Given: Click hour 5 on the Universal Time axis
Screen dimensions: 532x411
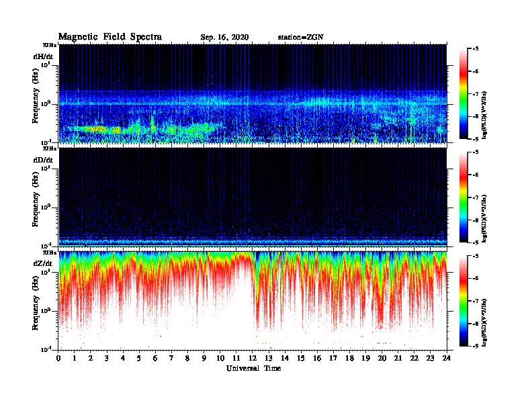Looking at the screenshot, I should point(139,358).
